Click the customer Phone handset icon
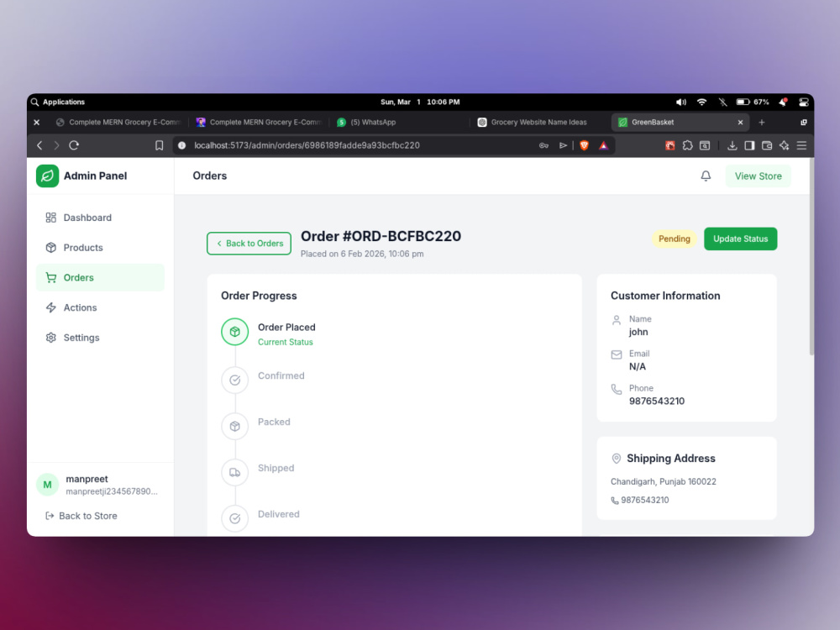This screenshot has height=630, width=840. click(617, 389)
